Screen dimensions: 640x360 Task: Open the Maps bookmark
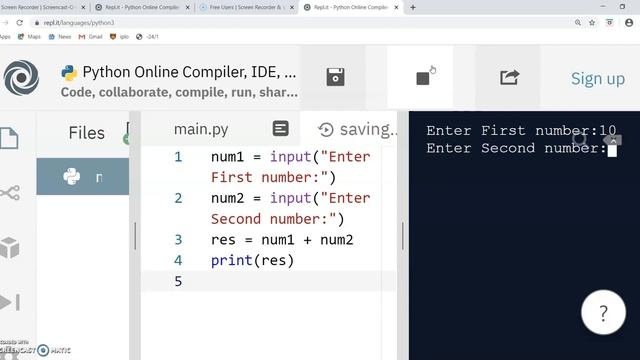[x=29, y=37]
